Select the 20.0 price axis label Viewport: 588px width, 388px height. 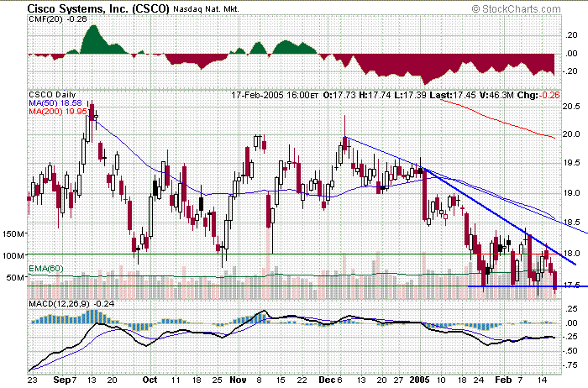[x=571, y=134]
